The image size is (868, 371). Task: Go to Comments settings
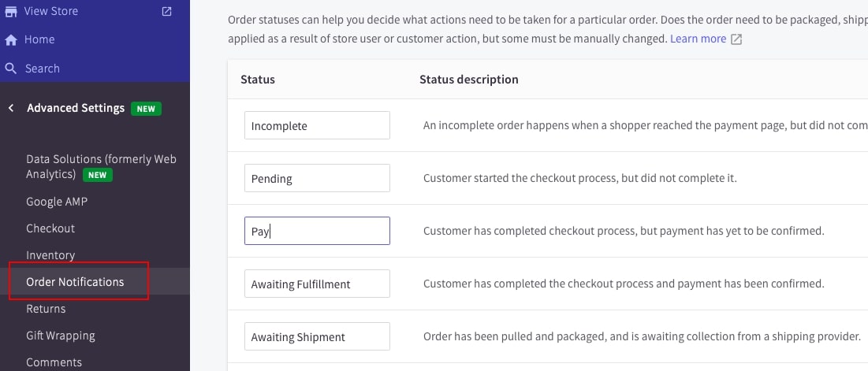pos(54,362)
